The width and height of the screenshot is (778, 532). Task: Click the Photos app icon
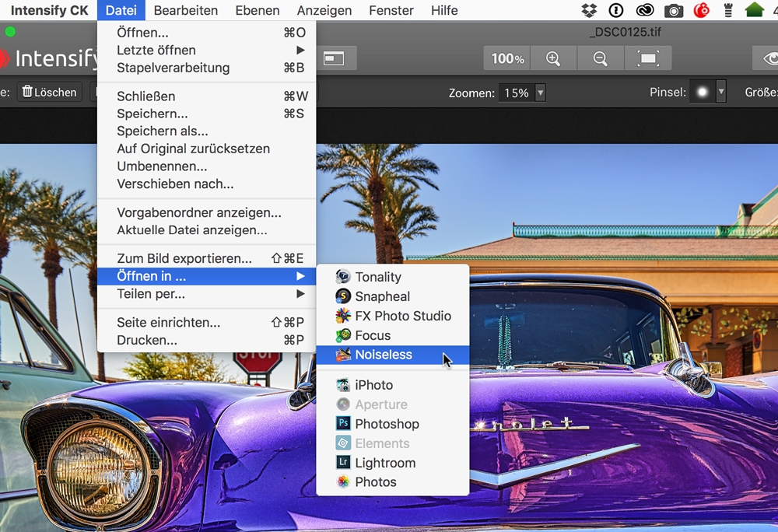(x=343, y=482)
